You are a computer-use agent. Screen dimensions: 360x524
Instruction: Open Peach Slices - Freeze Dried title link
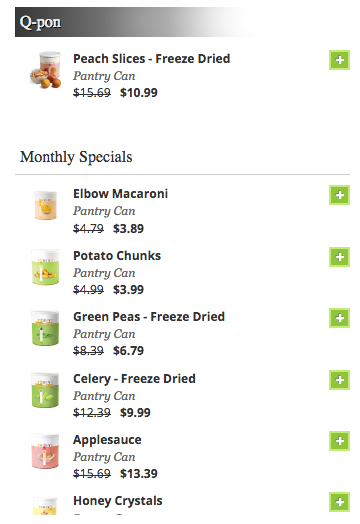tap(151, 59)
